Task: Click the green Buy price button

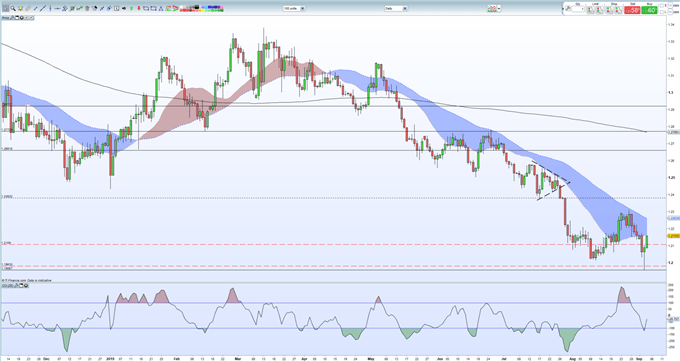Action: pos(649,10)
